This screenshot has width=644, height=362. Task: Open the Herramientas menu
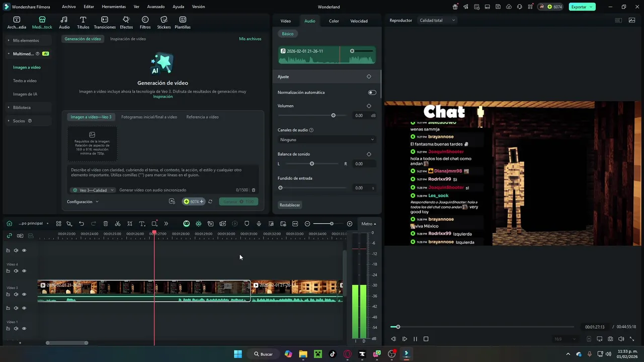114,7
